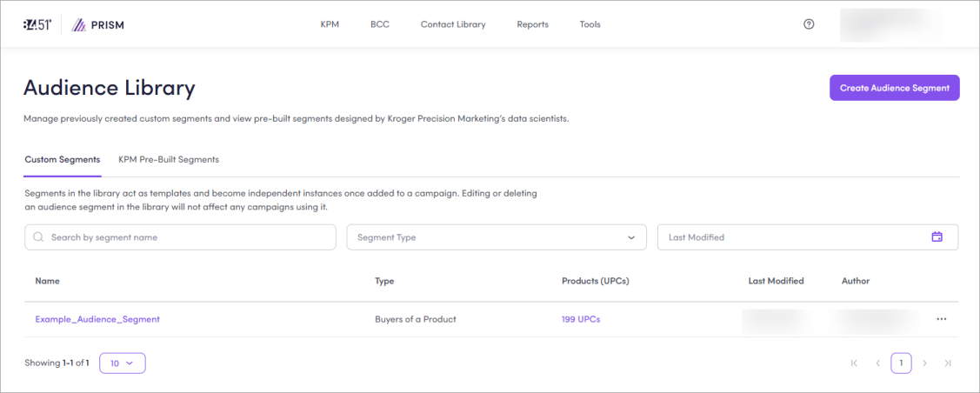Go to the next page arrow
The height and width of the screenshot is (393, 980).
(924, 363)
